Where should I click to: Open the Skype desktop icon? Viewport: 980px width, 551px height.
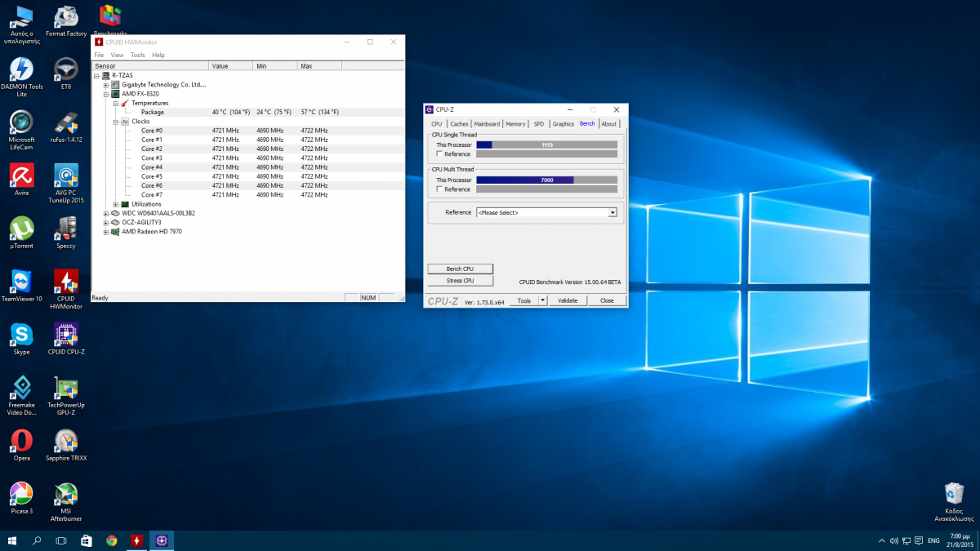pyautogui.click(x=21, y=339)
